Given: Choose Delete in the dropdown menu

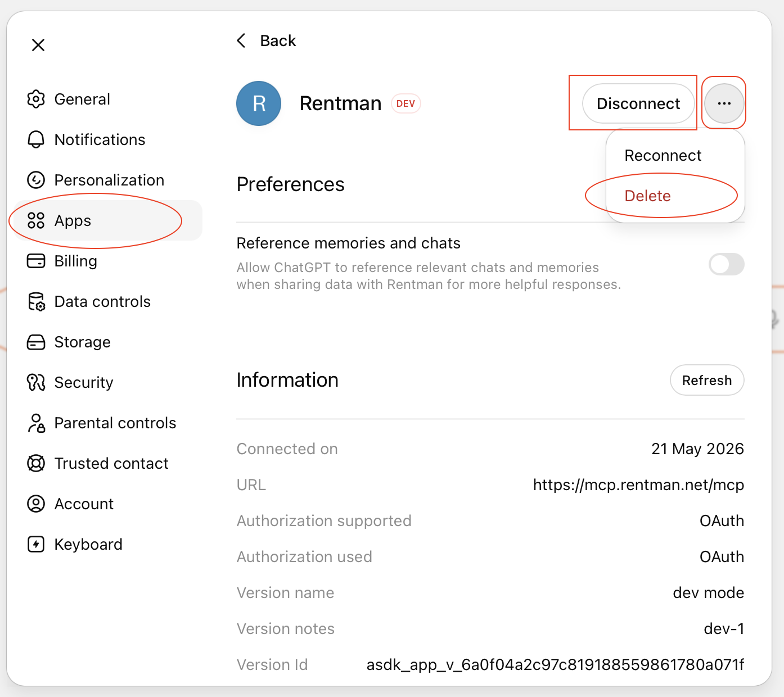Looking at the screenshot, I should pyautogui.click(x=648, y=196).
